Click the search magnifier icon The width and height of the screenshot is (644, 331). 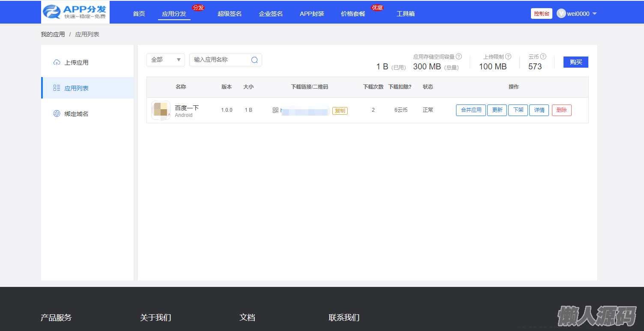(254, 60)
